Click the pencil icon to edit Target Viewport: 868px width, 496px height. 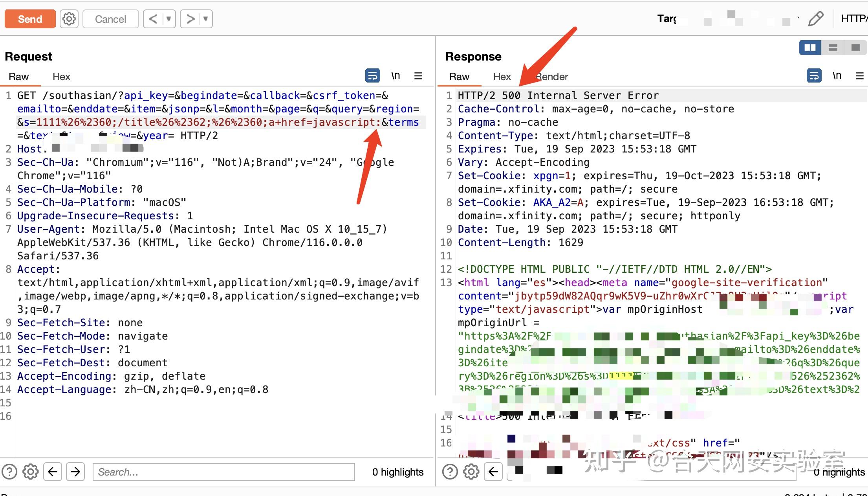[x=816, y=18]
